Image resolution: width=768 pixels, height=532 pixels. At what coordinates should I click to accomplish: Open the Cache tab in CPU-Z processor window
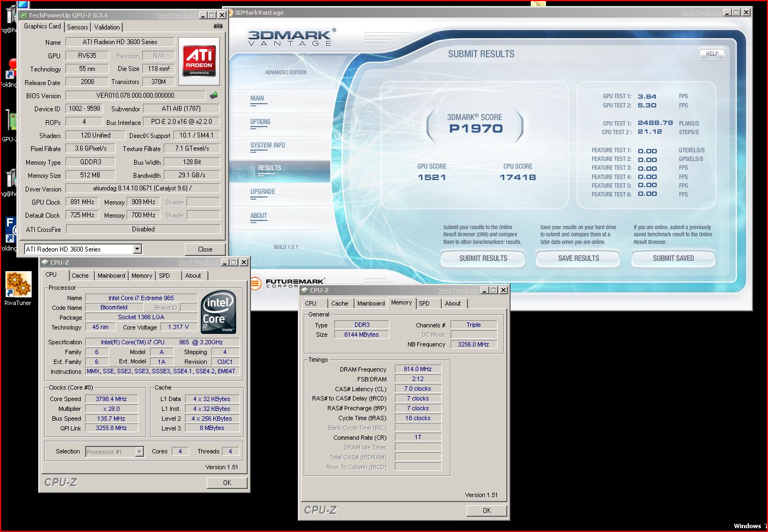click(80, 276)
